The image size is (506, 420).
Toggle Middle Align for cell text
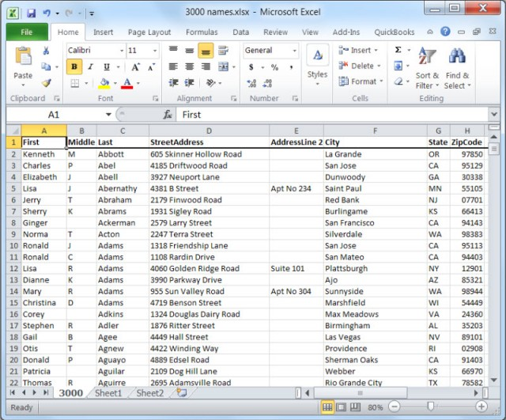tap(190, 51)
